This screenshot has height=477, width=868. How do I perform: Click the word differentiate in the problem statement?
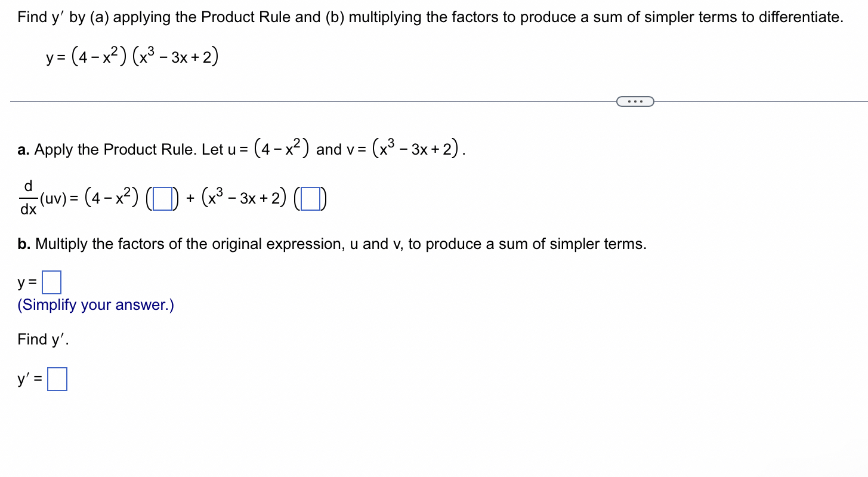click(801, 17)
